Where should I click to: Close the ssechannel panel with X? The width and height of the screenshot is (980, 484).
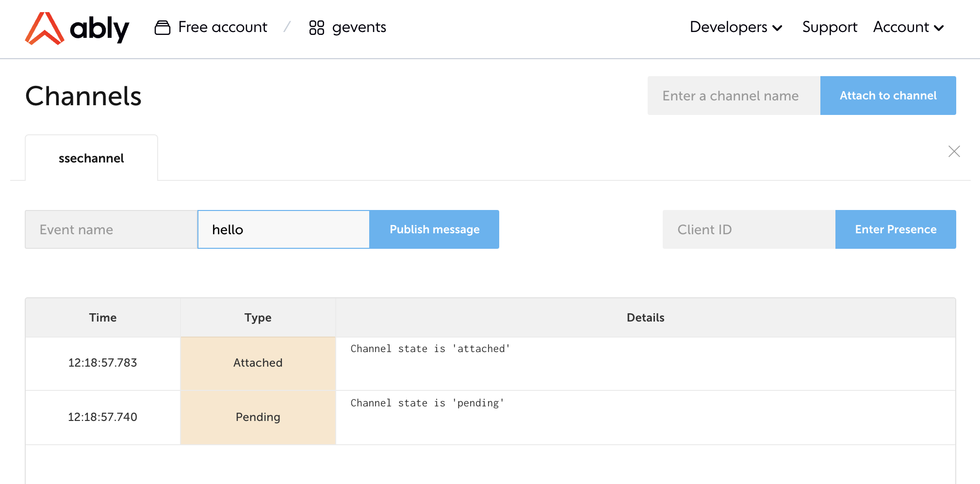(954, 151)
